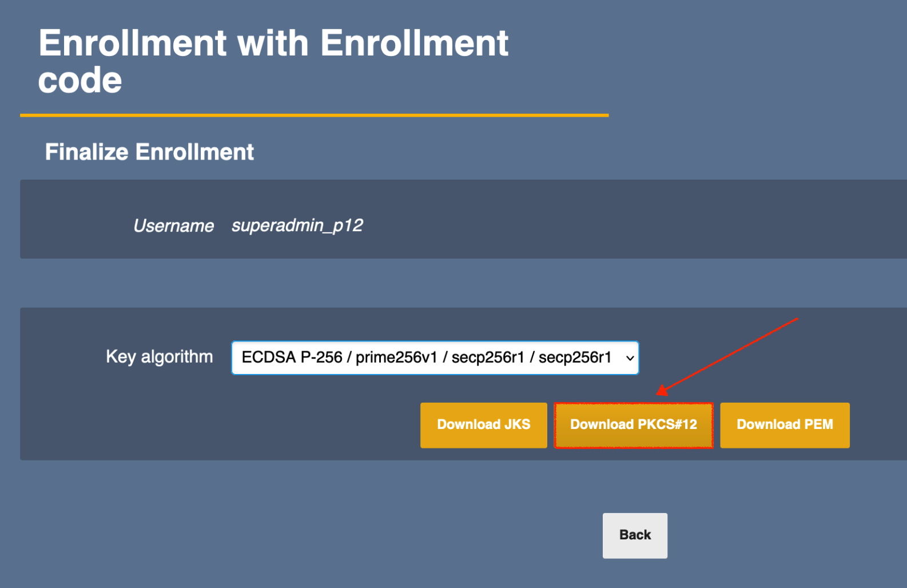Go back with the Back button
907x588 pixels.
click(635, 535)
